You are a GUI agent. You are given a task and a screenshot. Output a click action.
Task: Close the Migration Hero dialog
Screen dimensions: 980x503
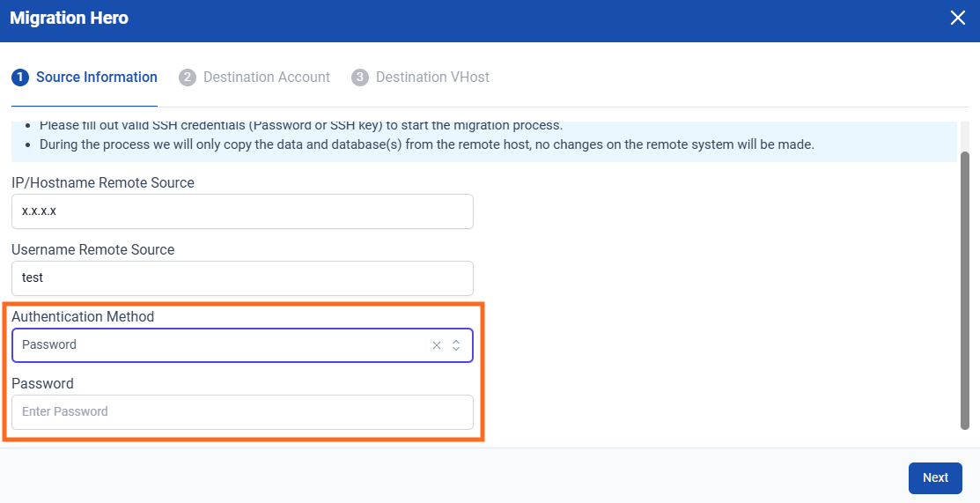click(x=958, y=18)
